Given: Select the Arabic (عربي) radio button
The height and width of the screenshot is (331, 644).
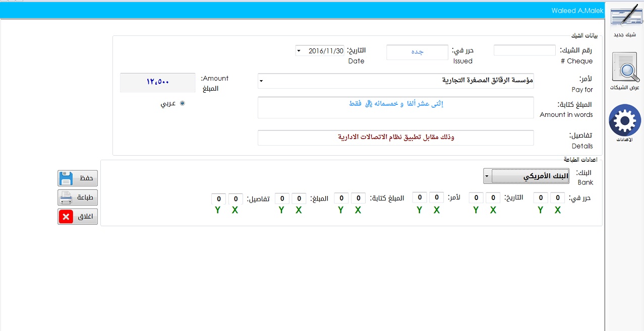Looking at the screenshot, I should (182, 103).
